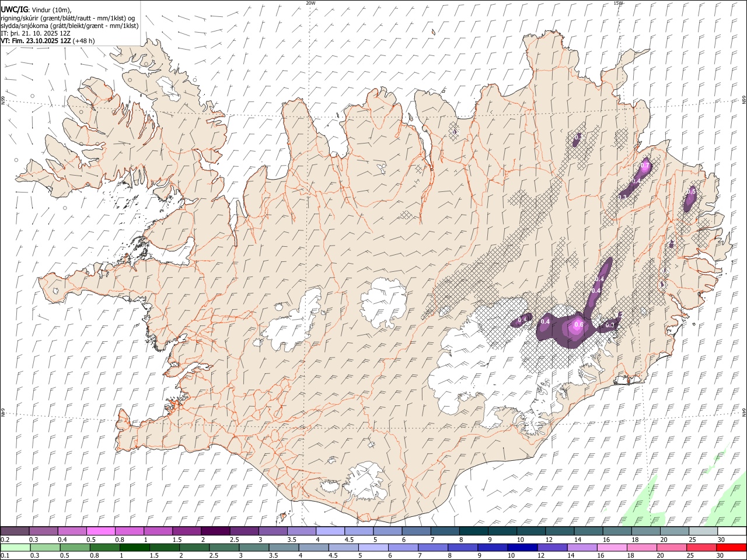Viewport: 747px width, 560px height.
Task: Click the '0.6' value in the pink snowfall core
Action: [x=579, y=325]
